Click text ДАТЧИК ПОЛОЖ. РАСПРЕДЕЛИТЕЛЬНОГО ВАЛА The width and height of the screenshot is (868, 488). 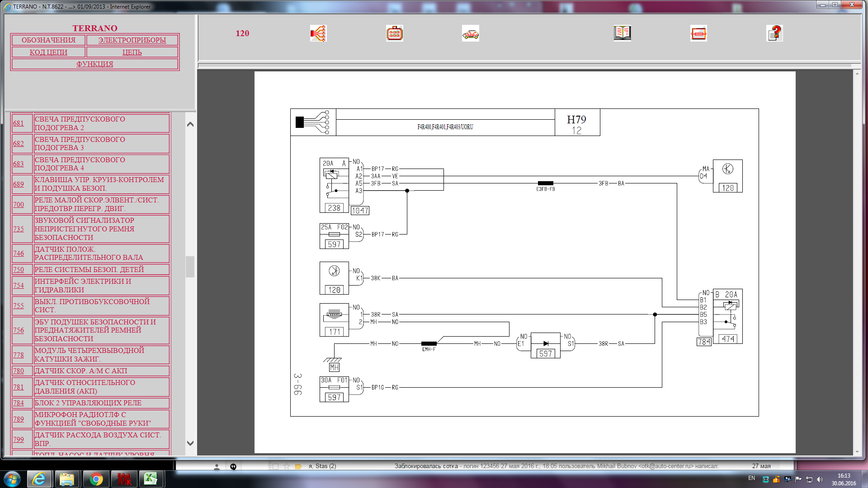pos(89,253)
